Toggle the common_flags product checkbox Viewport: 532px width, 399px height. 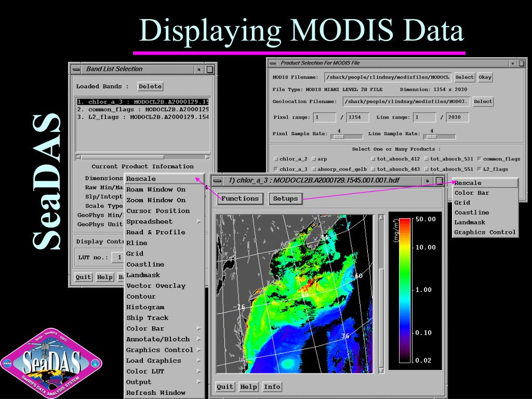click(x=479, y=159)
